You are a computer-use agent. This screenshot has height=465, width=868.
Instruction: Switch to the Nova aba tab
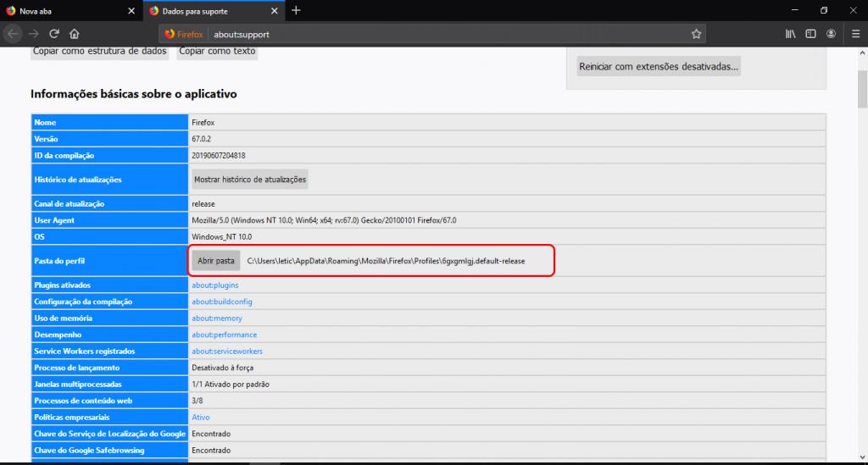point(70,11)
